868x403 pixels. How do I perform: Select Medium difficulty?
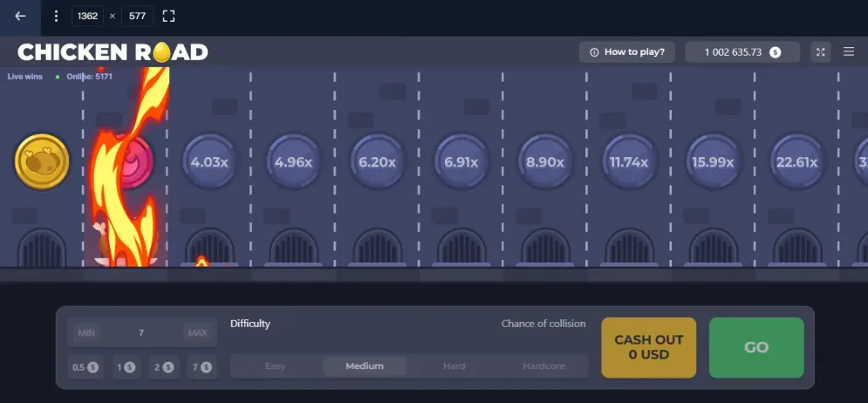click(365, 365)
